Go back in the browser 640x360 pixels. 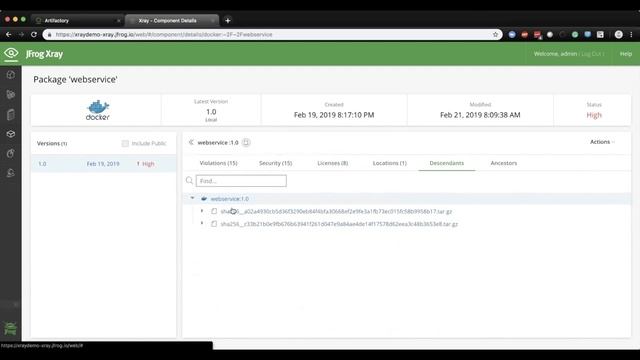pos(9,35)
